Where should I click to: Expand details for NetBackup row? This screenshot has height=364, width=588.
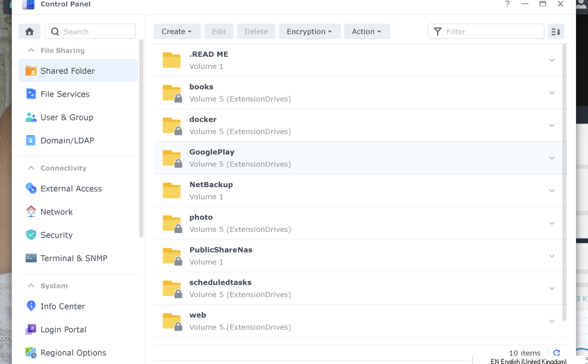[x=552, y=191]
